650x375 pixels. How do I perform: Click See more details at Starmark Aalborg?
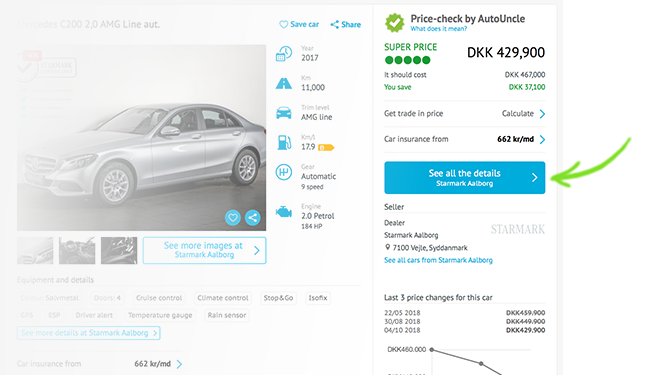pos(89,333)
